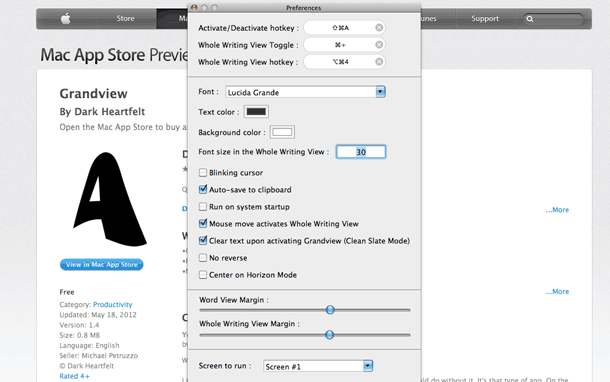Enable Center on Horizon Mode
Screen dimensions: 610x382
click(203, 275)
